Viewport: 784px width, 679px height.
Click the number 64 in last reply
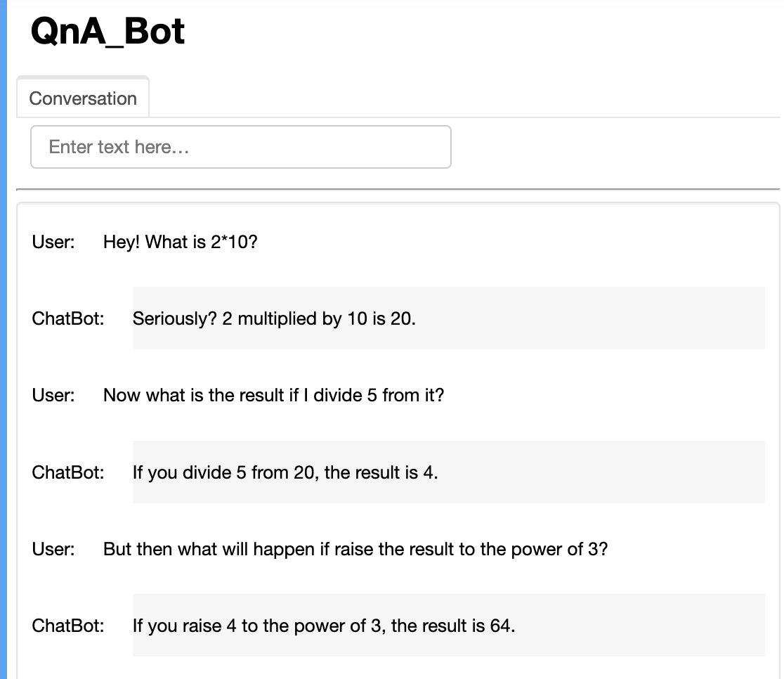(502, 626)
